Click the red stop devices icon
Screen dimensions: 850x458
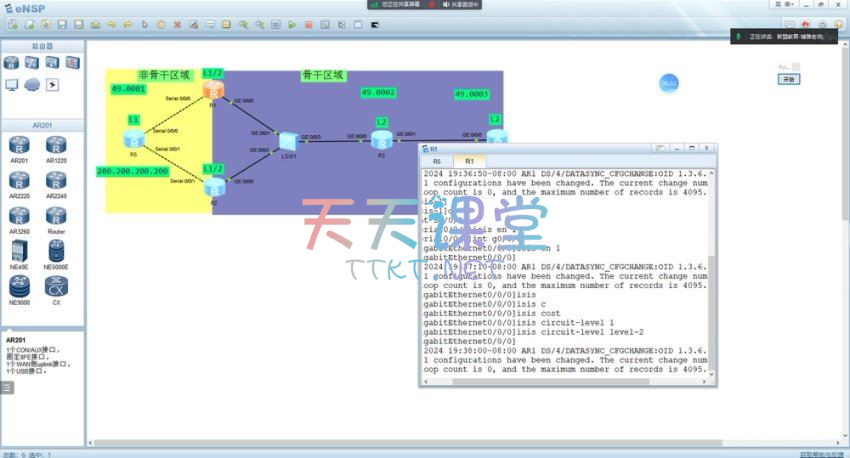click(308, 24)
